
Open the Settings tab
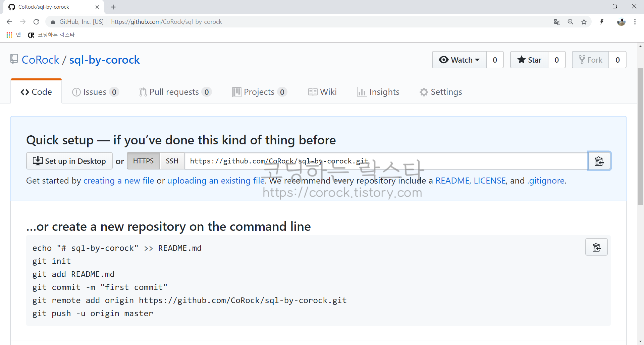pyautogui.click(x=441, y=92)
